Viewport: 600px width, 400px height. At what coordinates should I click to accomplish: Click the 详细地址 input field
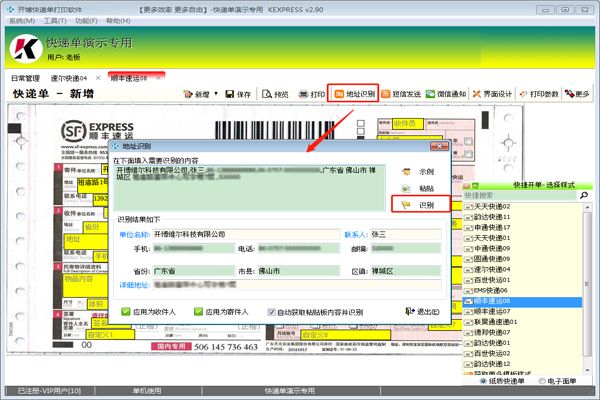[297, 285]
